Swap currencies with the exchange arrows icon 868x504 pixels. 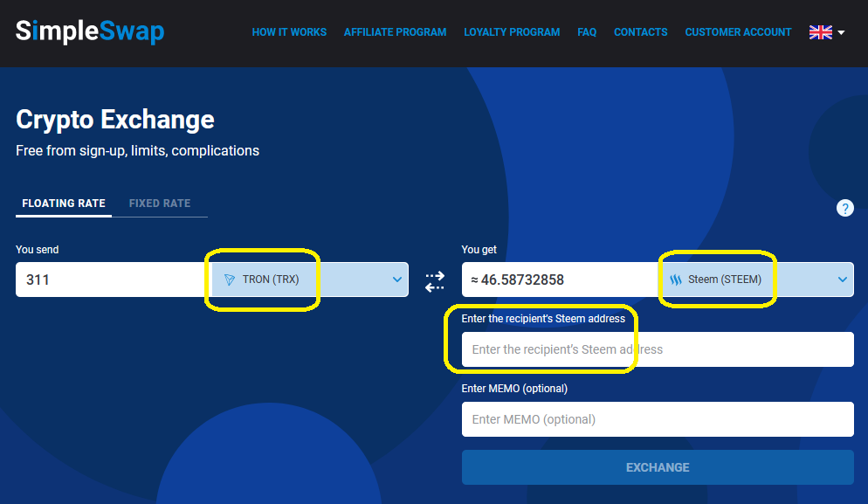pos(435,280)
